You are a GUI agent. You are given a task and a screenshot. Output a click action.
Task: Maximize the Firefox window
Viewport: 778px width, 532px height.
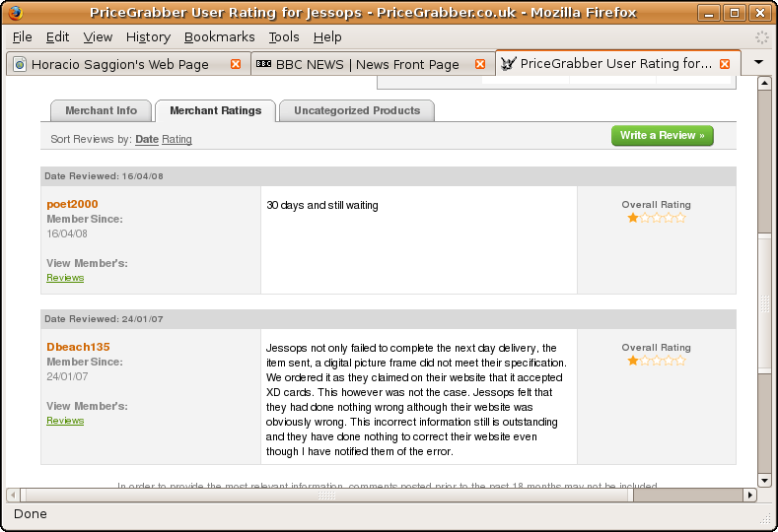(735, 13)
